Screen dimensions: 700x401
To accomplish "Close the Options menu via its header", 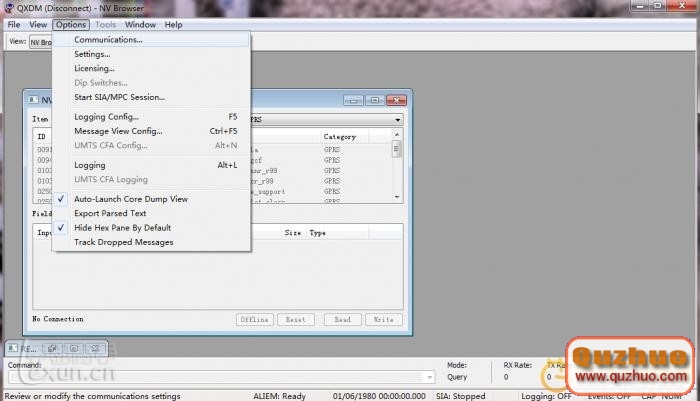I will pyautogui.click(x=71, y=25).
